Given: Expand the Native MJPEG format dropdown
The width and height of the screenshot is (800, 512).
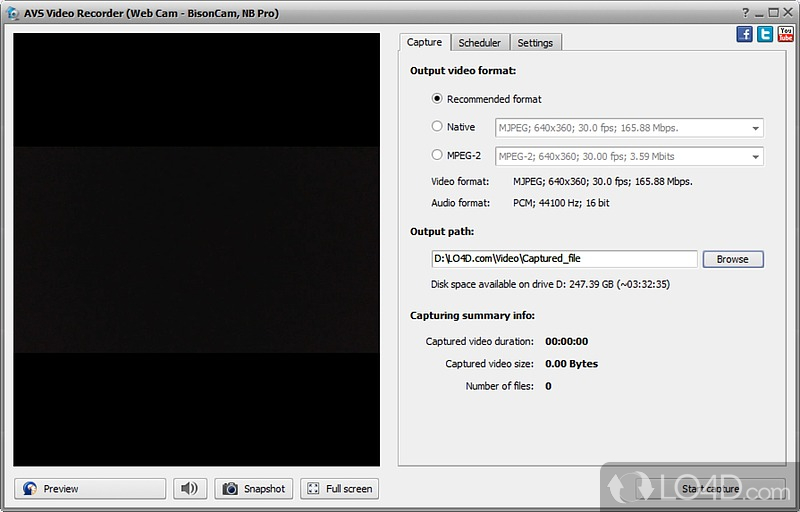Looking at the screenshot, I should 754,128.
